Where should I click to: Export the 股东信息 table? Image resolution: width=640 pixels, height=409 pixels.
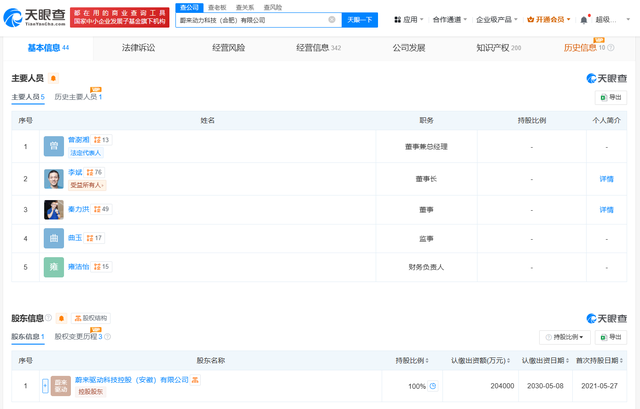click(x=611, y=337)
